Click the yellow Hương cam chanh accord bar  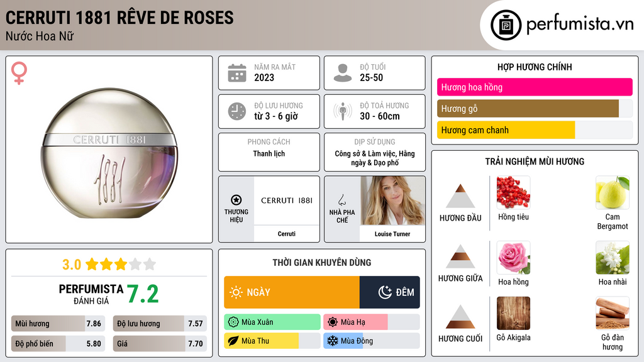pyautogui.click(x=506, y=130)
